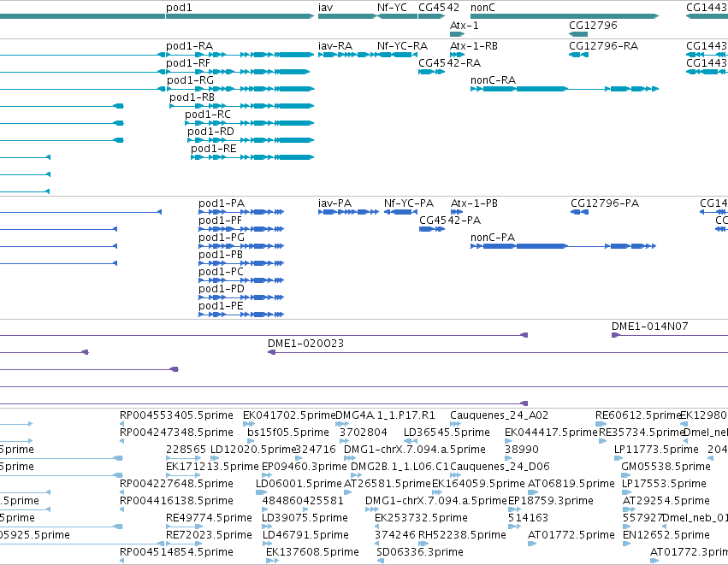Click the nonC-PA protein label
This screenshot has width=728, height=565.
point(493,238)
